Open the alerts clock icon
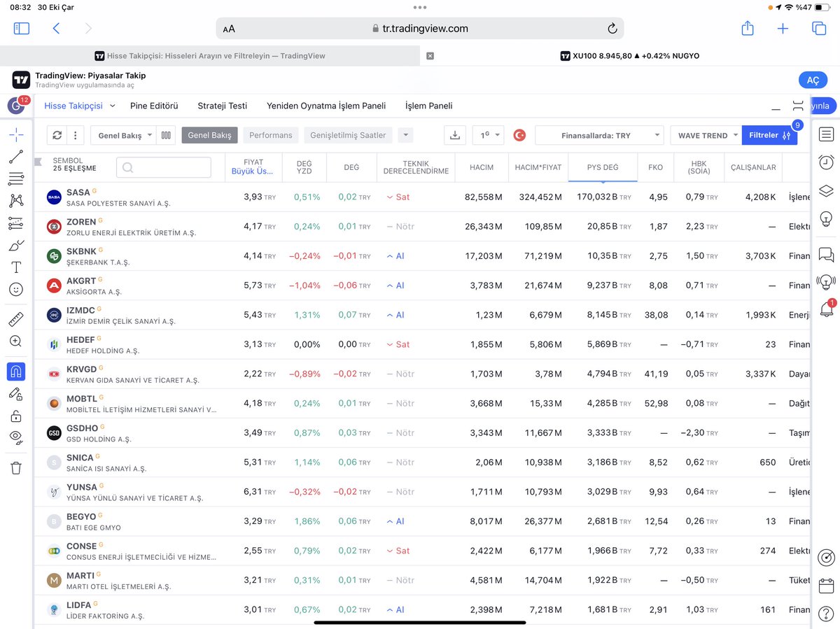Image resolution: width=840 pixels, height=629 pixels. (x=826, y=162)
